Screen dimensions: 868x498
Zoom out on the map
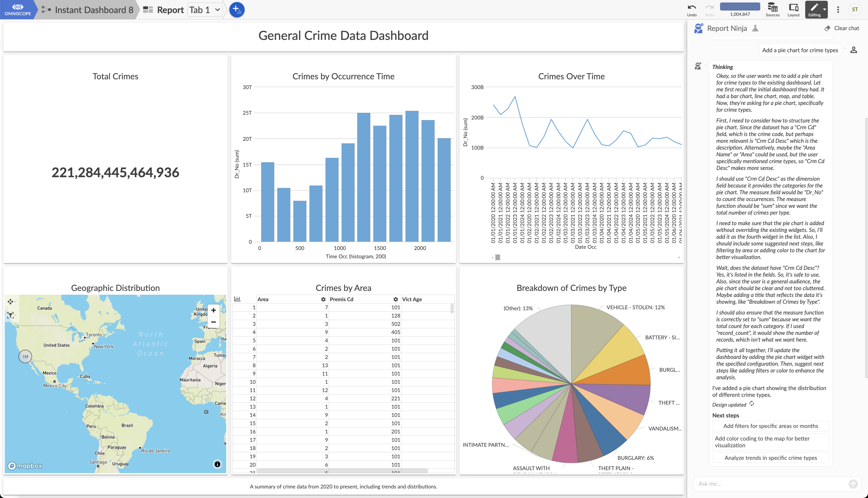click(213, 322)
